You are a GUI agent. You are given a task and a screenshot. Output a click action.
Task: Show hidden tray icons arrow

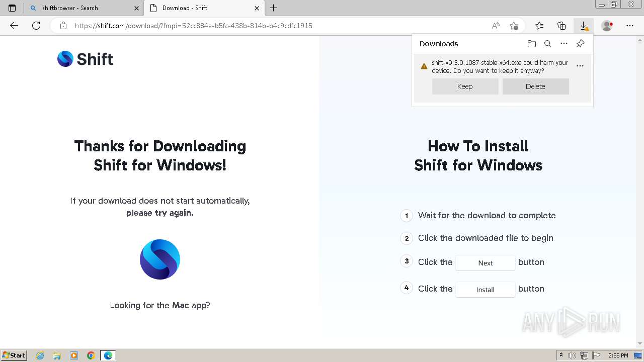(x=561, y=355)
